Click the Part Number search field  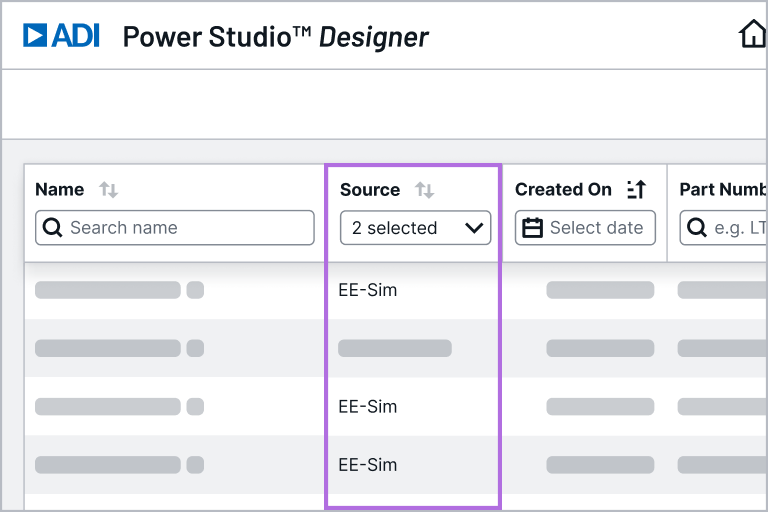click(723, 228)
